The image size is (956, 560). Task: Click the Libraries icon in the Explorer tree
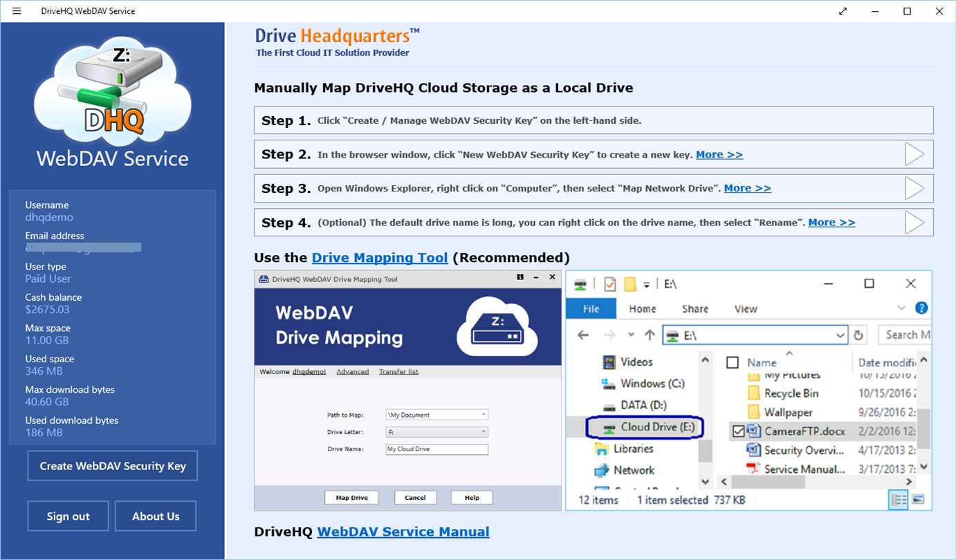click(x=602, y=449)
